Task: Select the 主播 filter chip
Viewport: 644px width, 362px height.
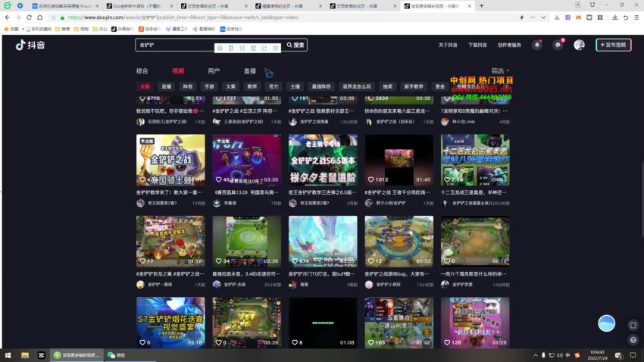Action: tap(295, 86)
